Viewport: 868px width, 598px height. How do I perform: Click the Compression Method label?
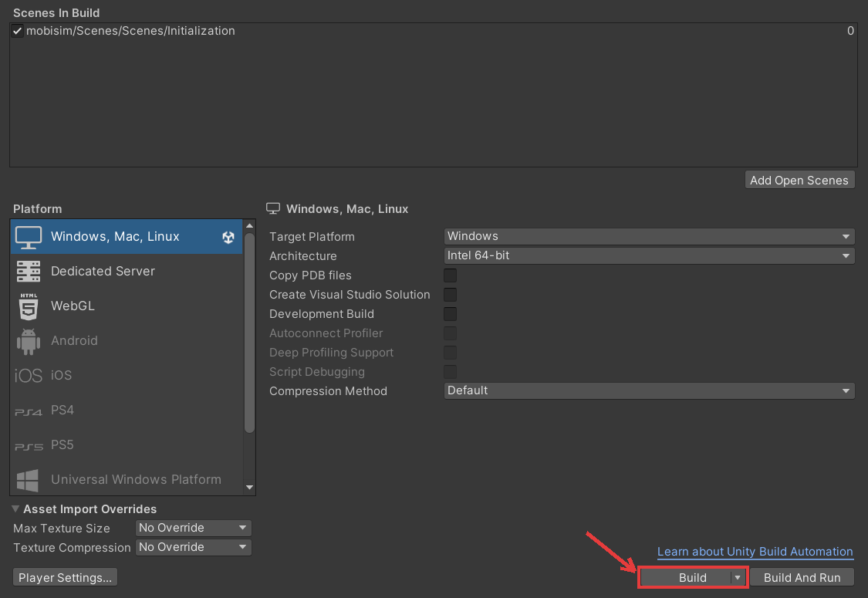328,391
